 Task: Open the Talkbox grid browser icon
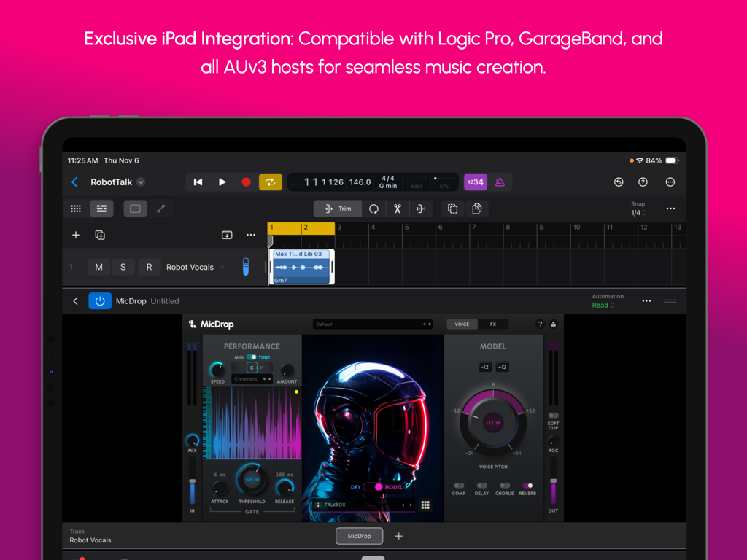click(425, 504)
